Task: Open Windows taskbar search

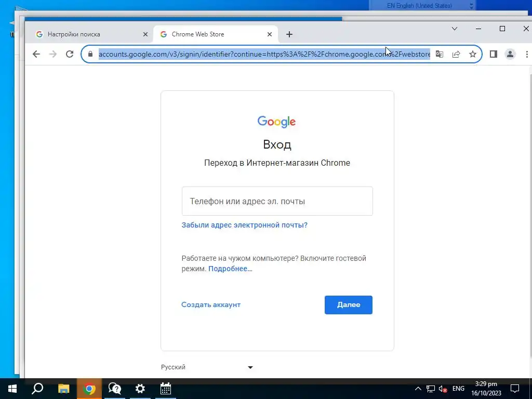Action: click(37, 389)
